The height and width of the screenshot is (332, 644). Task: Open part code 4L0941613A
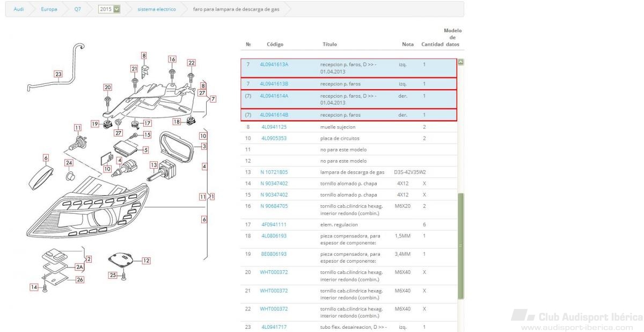click(274, 64)
